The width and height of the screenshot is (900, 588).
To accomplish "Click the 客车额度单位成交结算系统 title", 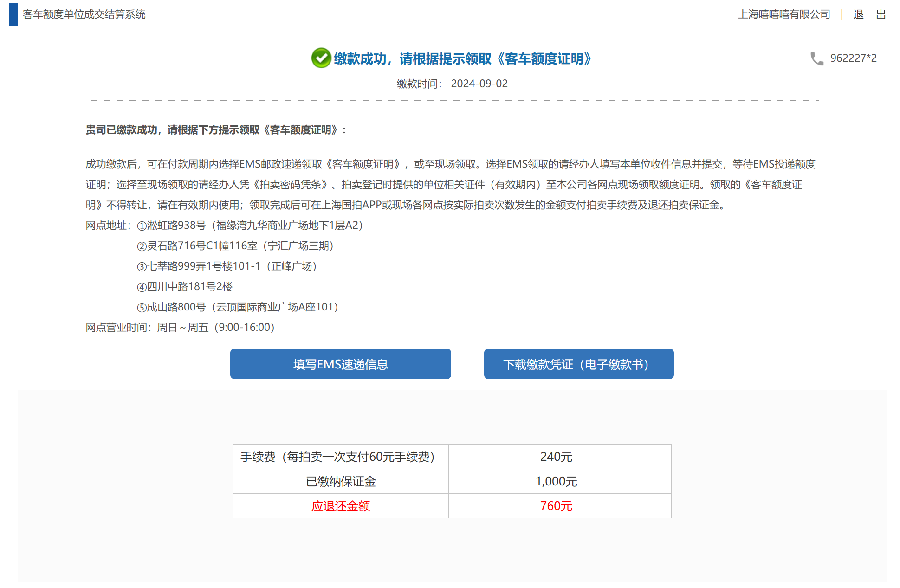I will coord(84,14).
